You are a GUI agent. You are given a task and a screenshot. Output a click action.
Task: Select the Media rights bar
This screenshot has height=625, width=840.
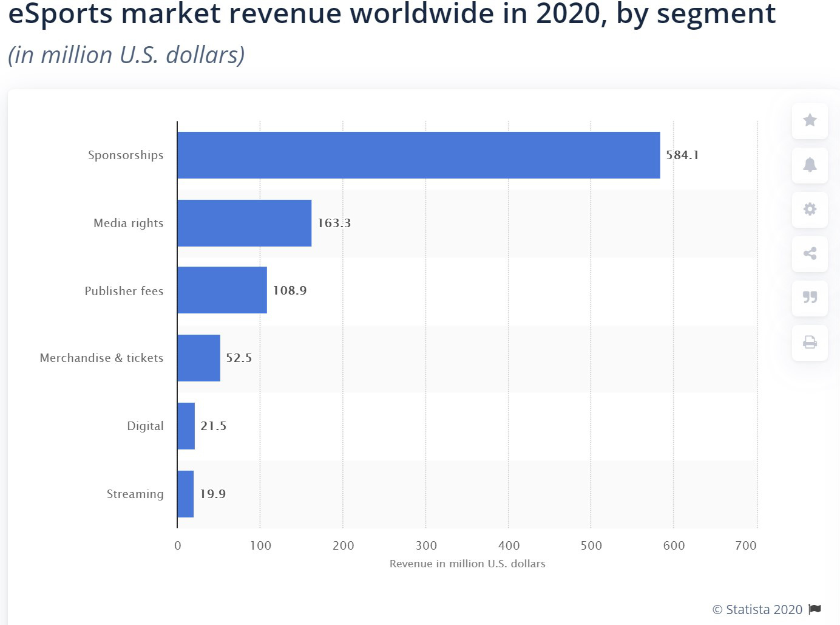coord(245,223)
